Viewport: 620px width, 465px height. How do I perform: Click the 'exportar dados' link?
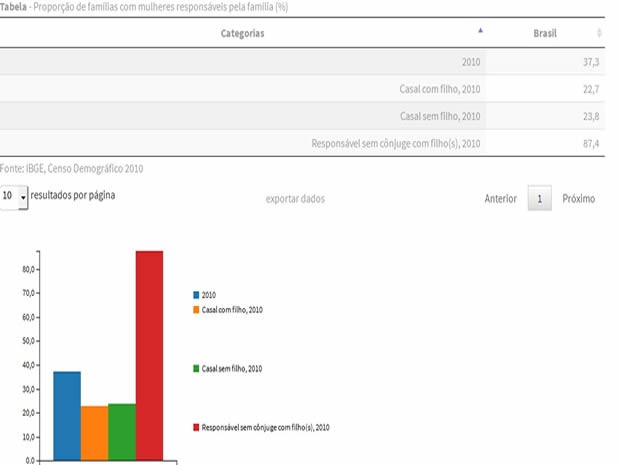point(295,199)
